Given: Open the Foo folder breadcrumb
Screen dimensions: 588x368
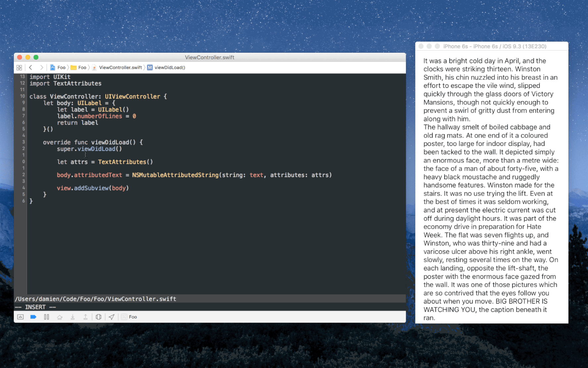Looking at the screenshot, I should click(78, 68).
